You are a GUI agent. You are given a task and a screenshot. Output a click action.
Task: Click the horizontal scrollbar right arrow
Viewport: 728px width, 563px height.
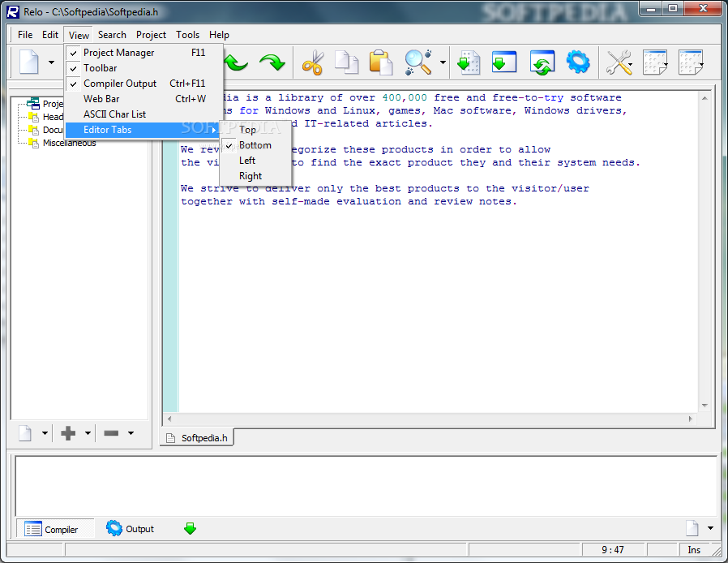(x=691, y=419)
